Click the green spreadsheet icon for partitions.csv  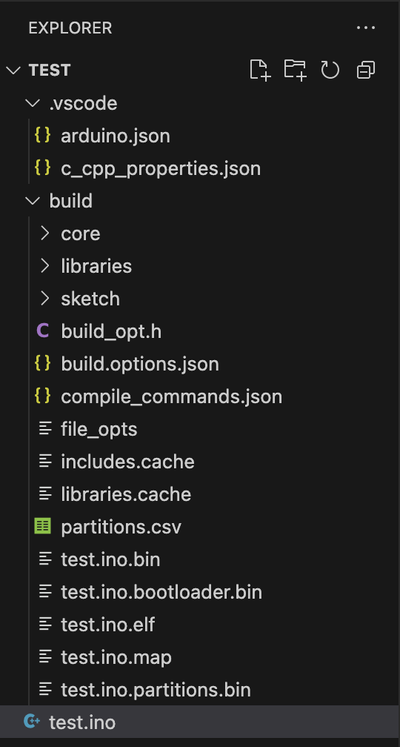43,526
